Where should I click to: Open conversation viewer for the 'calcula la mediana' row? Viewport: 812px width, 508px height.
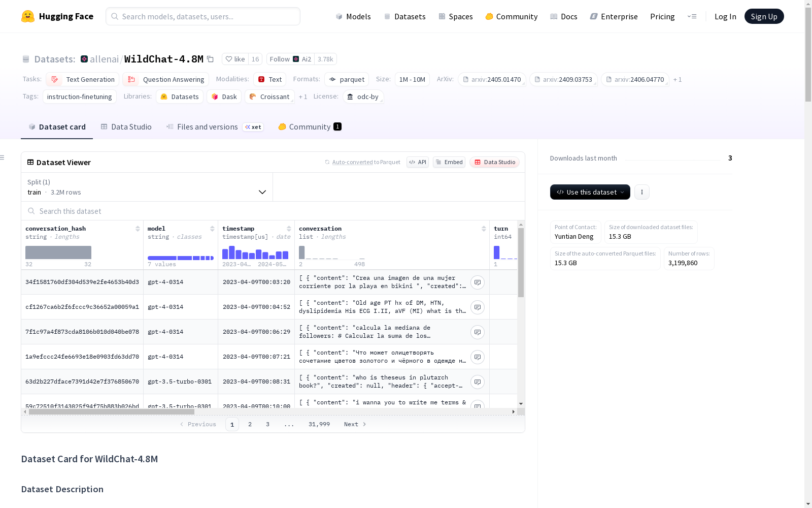478,332
